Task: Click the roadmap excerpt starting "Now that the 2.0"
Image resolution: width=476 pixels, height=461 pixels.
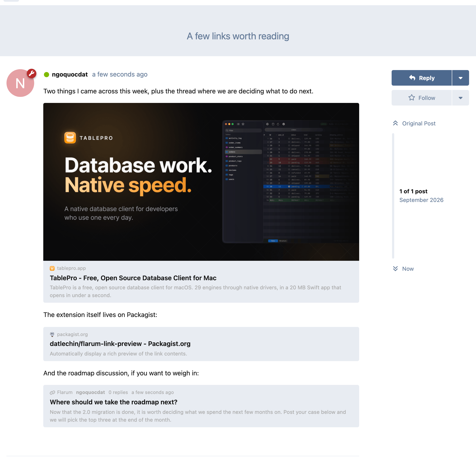Action: tap(198, 416)
